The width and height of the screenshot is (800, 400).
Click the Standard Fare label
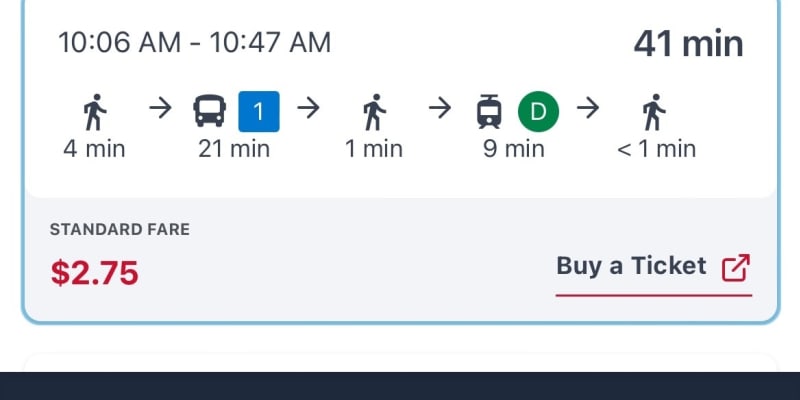point(120,230)
